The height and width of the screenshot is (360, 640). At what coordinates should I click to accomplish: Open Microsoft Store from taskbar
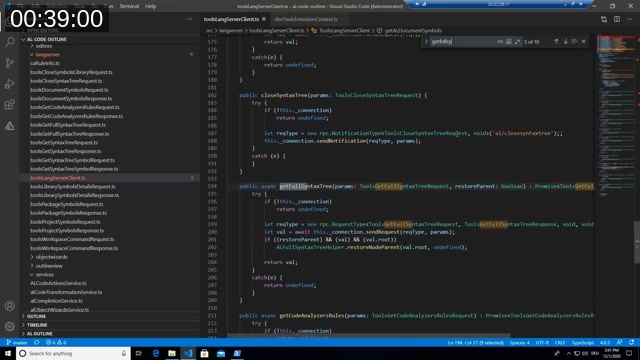click(204, 353)
